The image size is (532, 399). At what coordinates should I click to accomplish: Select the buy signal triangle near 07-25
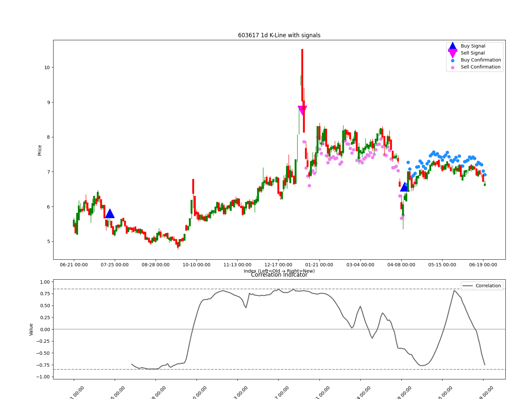point(110,213)
